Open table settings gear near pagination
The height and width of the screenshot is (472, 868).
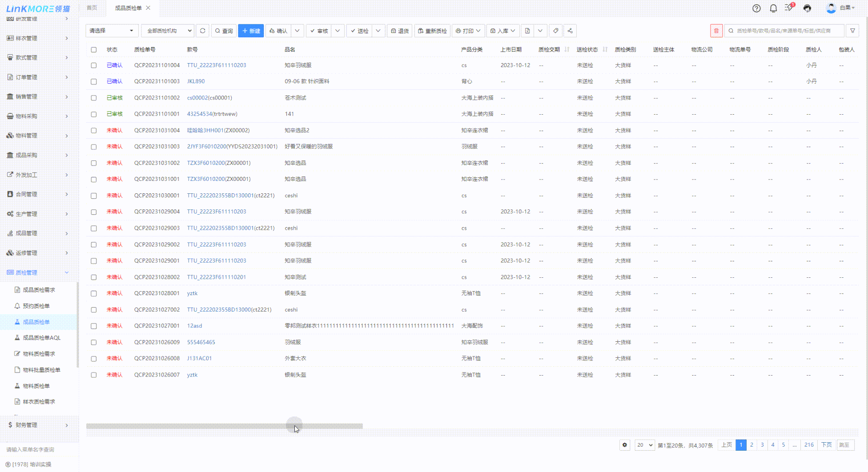(x=625, y=445)
